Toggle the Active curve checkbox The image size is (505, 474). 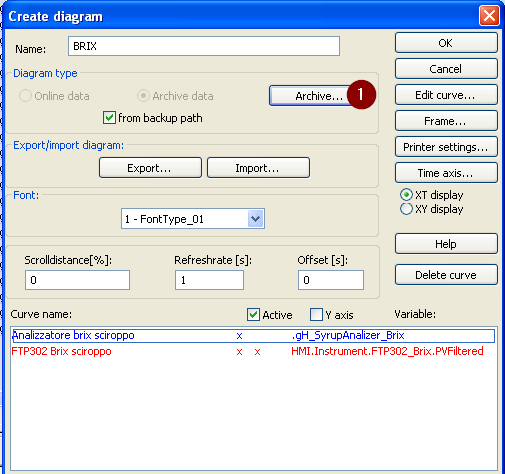click(x=253, y=314)
